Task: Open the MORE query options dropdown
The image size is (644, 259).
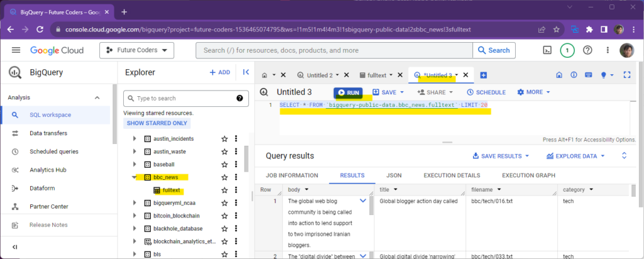Action: 533,92
